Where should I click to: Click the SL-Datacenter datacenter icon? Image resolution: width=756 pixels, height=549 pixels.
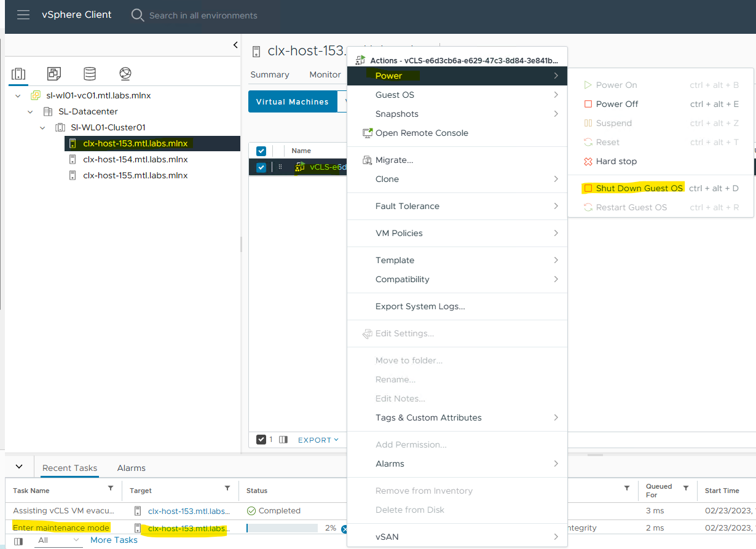point(48,112)
